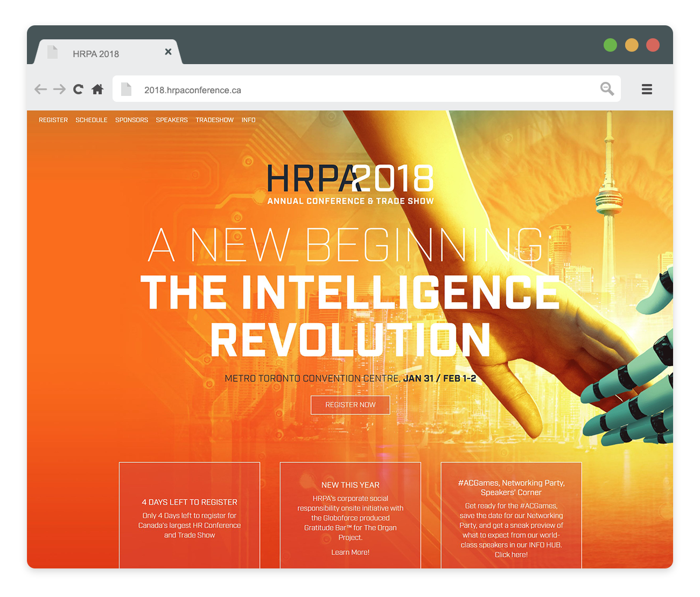Go forward with the browser forward arrow

(59, 89)
